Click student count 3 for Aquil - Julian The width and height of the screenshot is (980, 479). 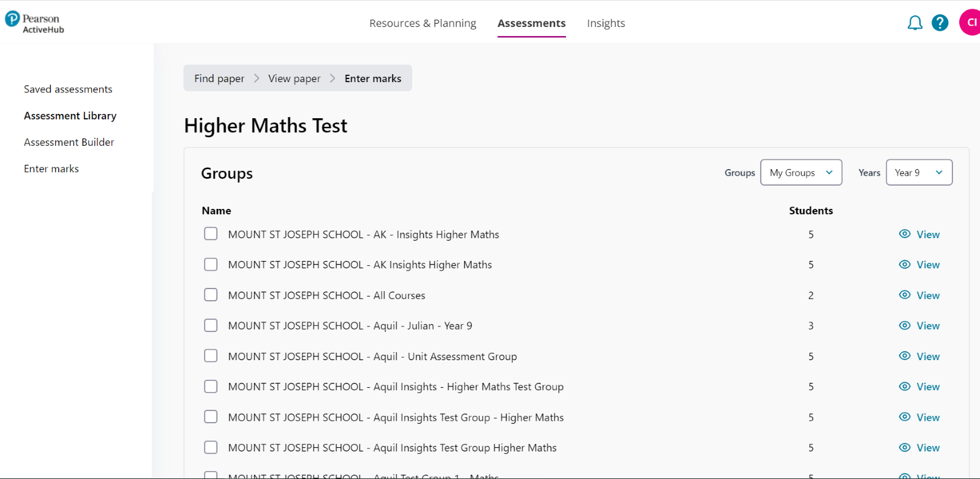[811, 326]
